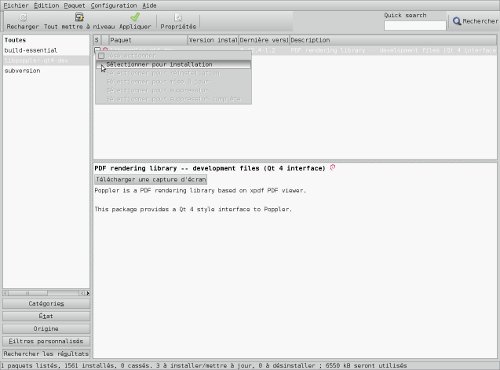Click the Recharger reload icon
Viewport: 500px width, 370px height.
tap(23, 17)
